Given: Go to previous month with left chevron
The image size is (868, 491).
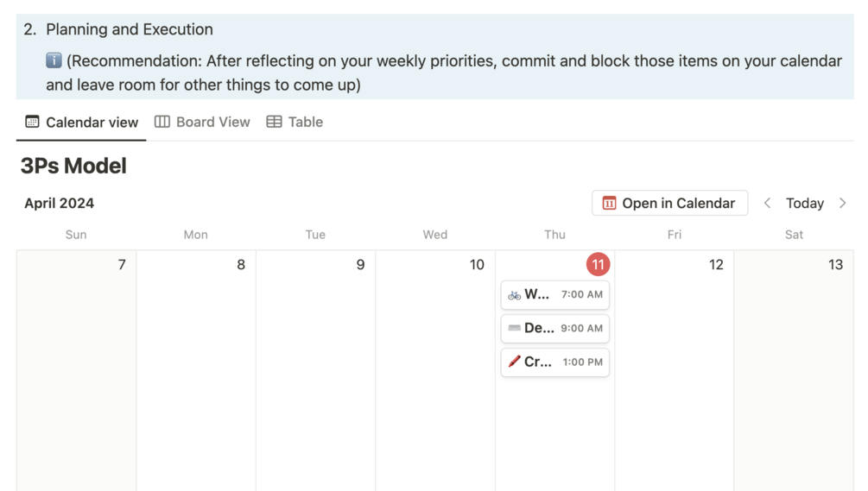Looking at the screenshot, I should pyautogui.click(x=767, y=203).
